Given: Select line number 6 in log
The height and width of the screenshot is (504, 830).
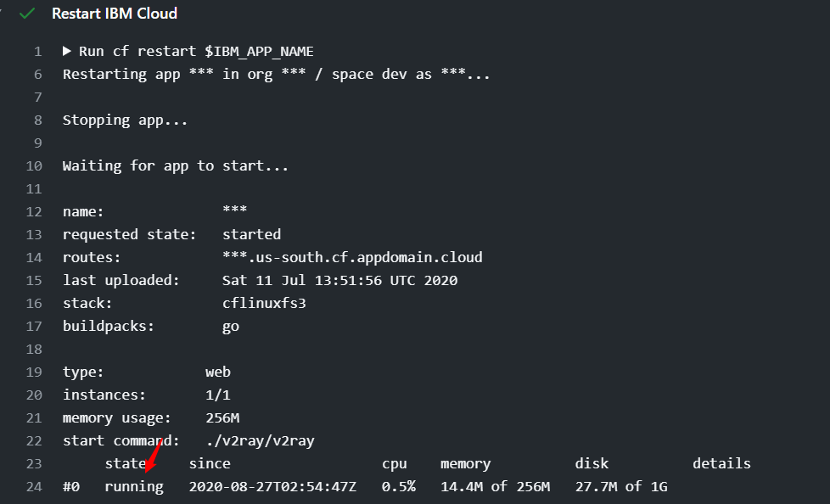Looking at the screenshot, I should 37,75.
